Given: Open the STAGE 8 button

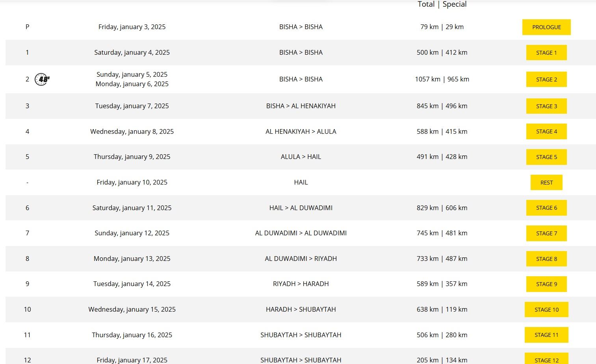Looking at the screenshot, I should (546, 259).
